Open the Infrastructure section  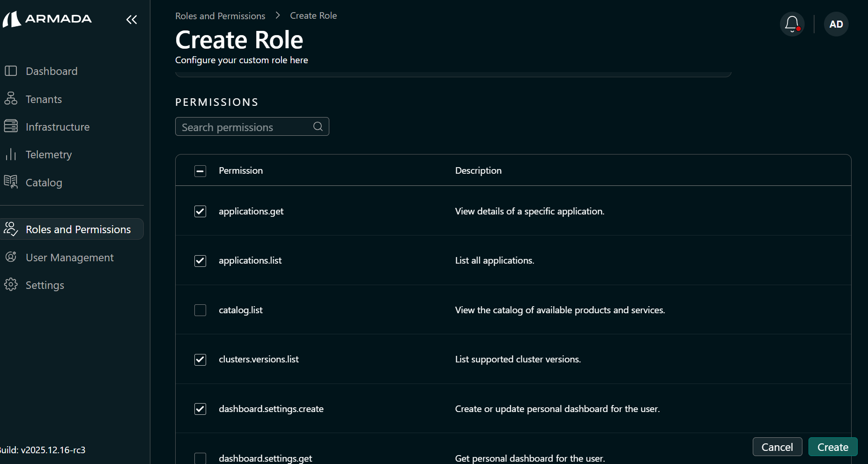click(x=58, y=126)
